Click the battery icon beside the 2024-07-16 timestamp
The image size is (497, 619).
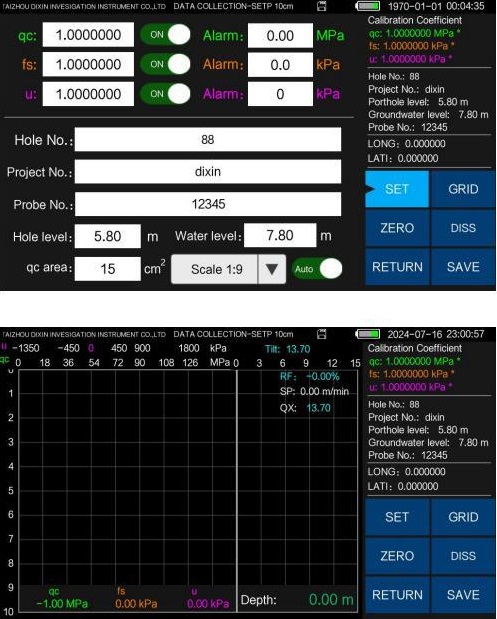point(368,334)
